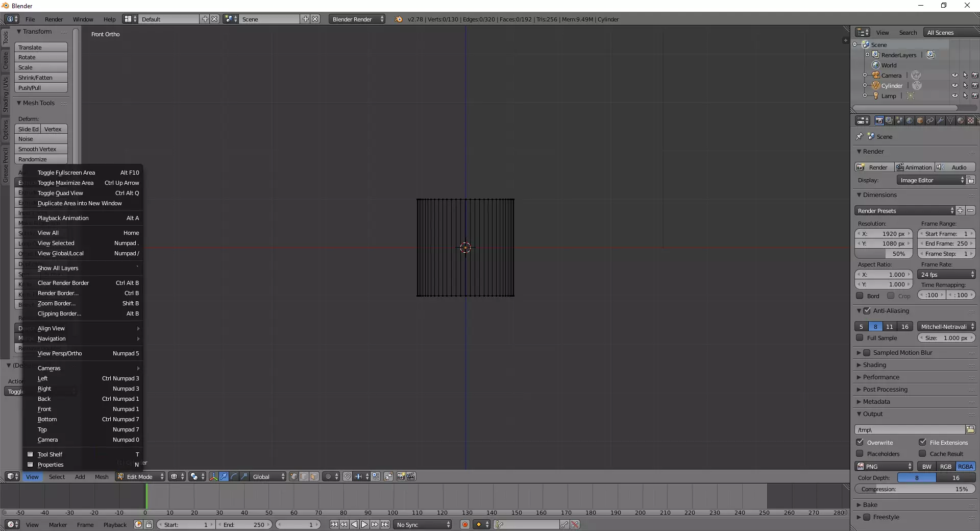Viewport: 980px width, 531px height.
Task: Select the translate manipulator arrow icon
Action: click(224, 476)
